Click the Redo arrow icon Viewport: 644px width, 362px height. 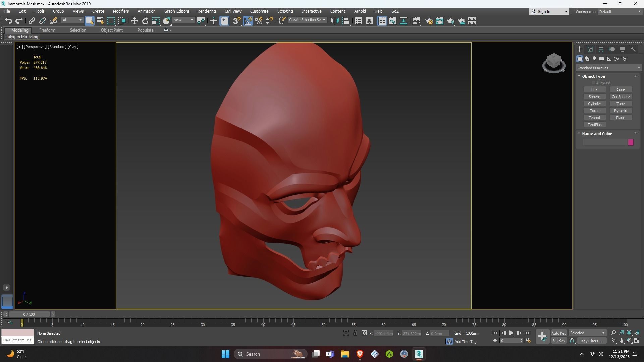tap(19, 21)
